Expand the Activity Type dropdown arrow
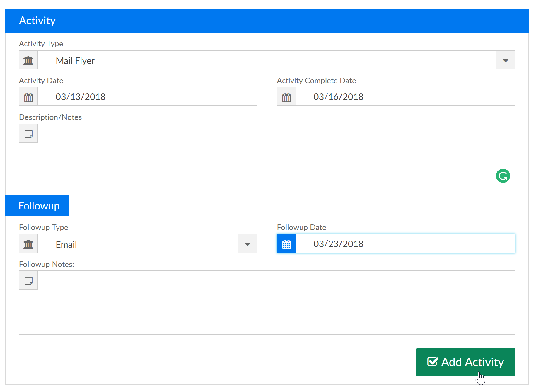The height and width of the screenshot is (392, 536). tap(506, 60)
